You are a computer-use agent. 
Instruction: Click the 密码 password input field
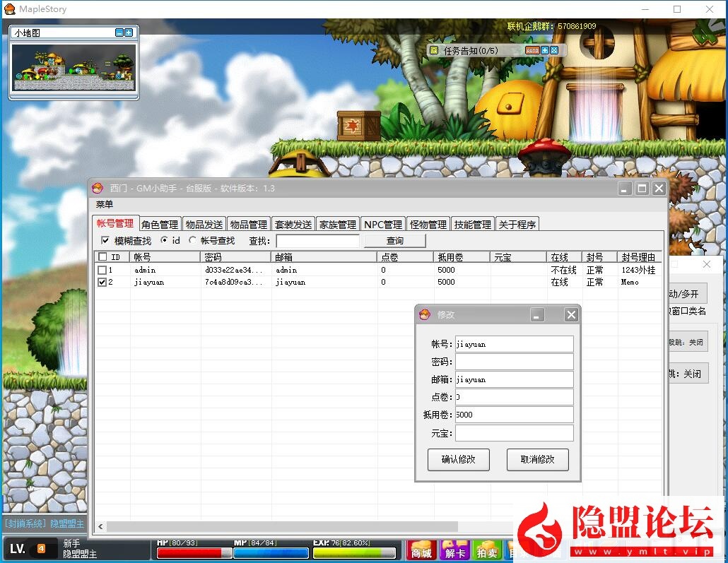(514, 362)
